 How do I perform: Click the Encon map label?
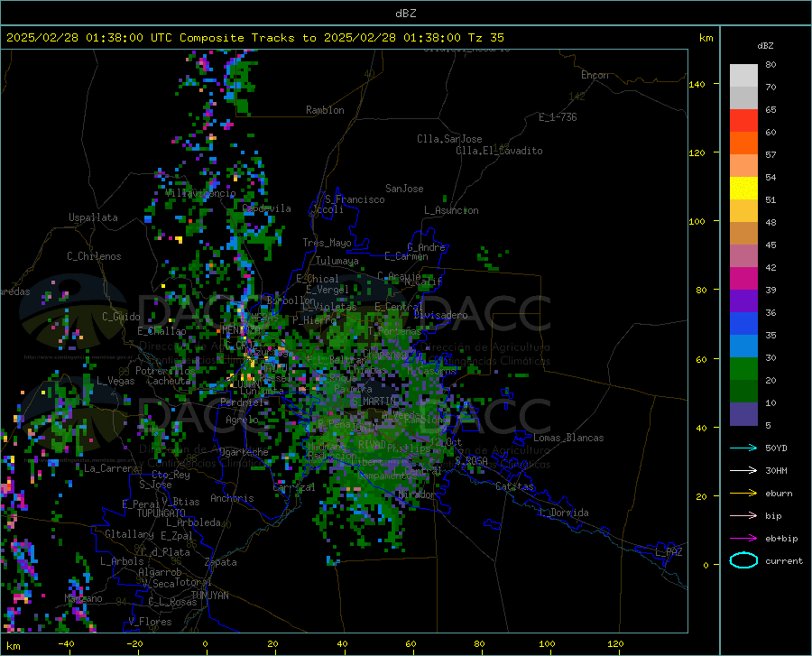point(595,75)
